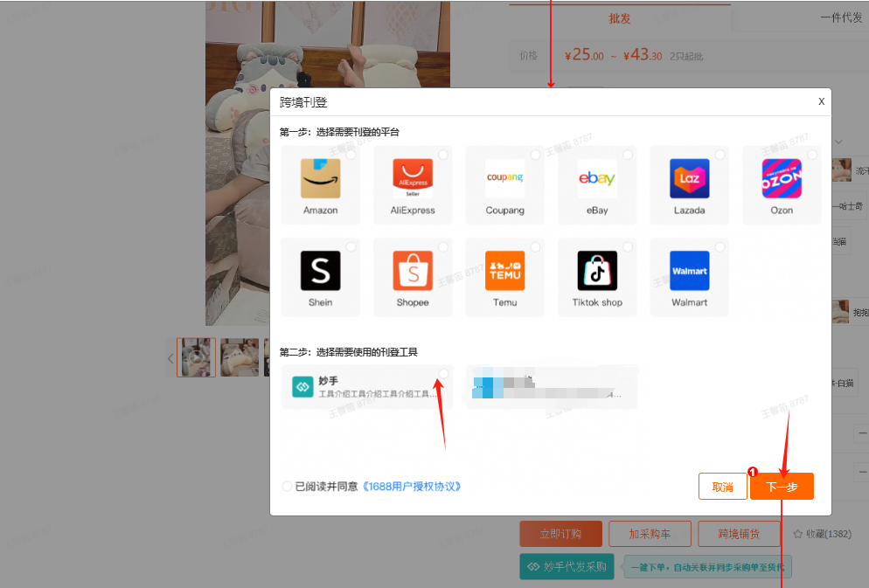Image resolution: width=869 pixels, height=588 pixels.
Task: Click the 妙手代发采购 button
Action: pos(567,566)
